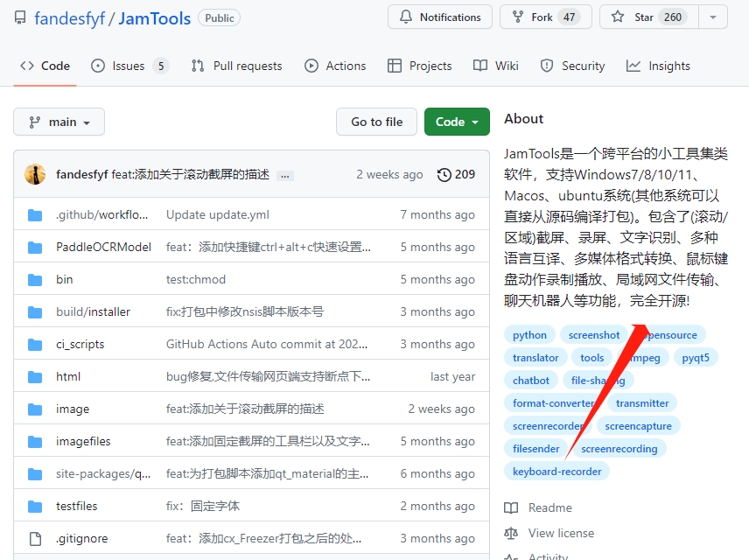Open the build/installer folder name

point(93,312)
